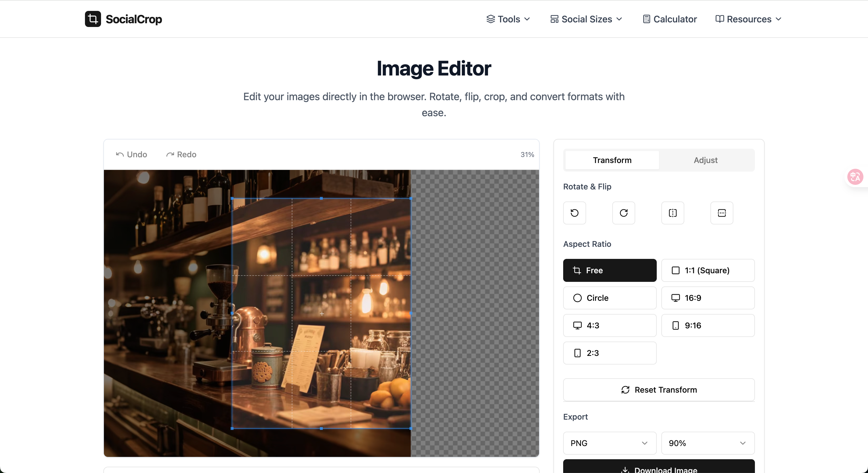The height and width of the screenshot is (473, 868).
Task: Rotate the image clockwise
Action: (623, 213)
